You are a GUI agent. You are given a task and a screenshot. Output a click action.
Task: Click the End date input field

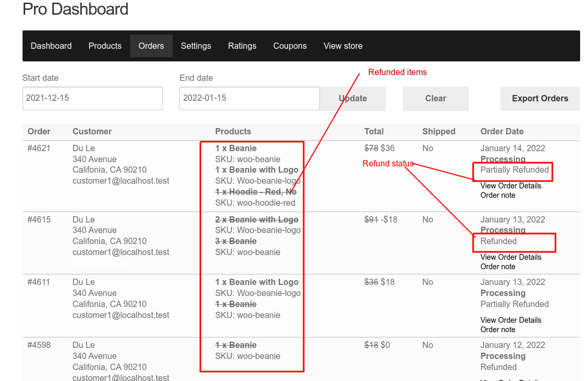(x=249, y=98)
